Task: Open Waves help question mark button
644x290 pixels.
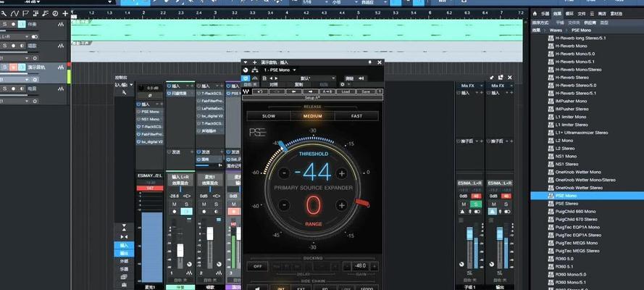Action: (380, 91)
